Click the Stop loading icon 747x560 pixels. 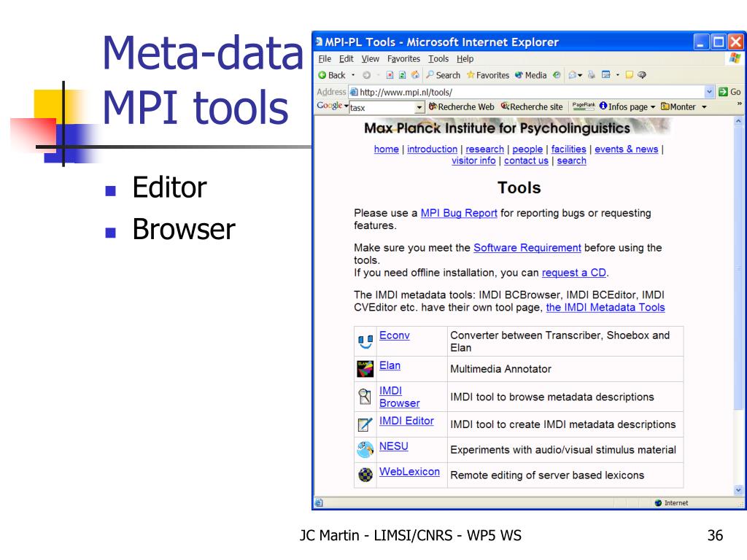390,75
